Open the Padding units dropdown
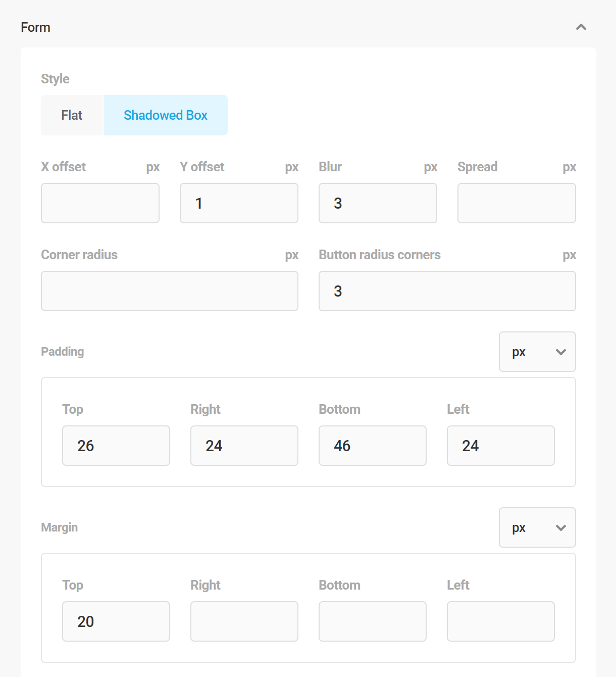 pyautogui.click(x=537, y=352)
